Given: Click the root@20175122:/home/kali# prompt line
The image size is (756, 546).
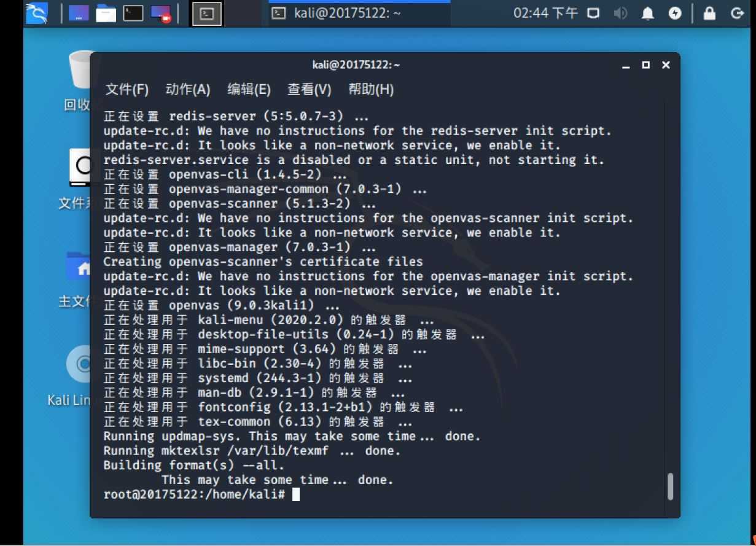Looking at the screenshot, I should coord(194,494).
